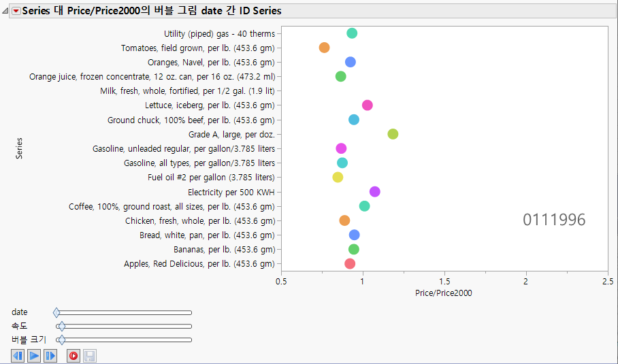Image resolution: width=618 pixels, height=364 pixels.
Task: Select the Tomatoes, field grown bubble
Action: click(324, 48)
